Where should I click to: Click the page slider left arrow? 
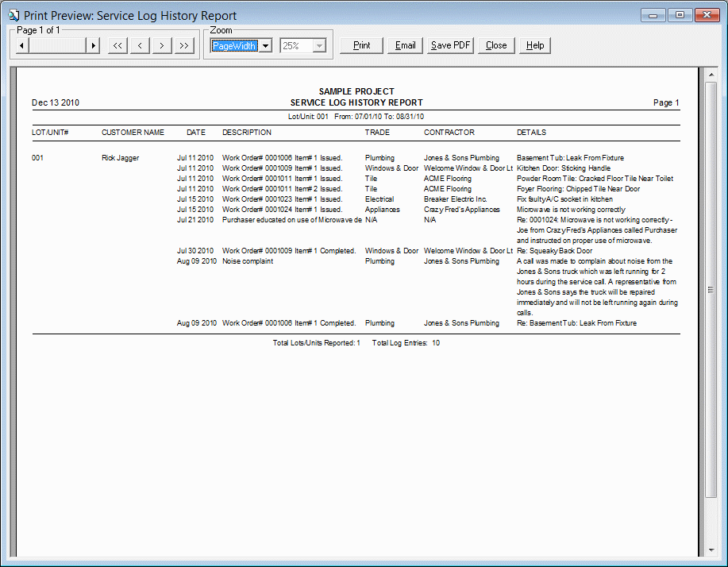(x=22, y=45)
